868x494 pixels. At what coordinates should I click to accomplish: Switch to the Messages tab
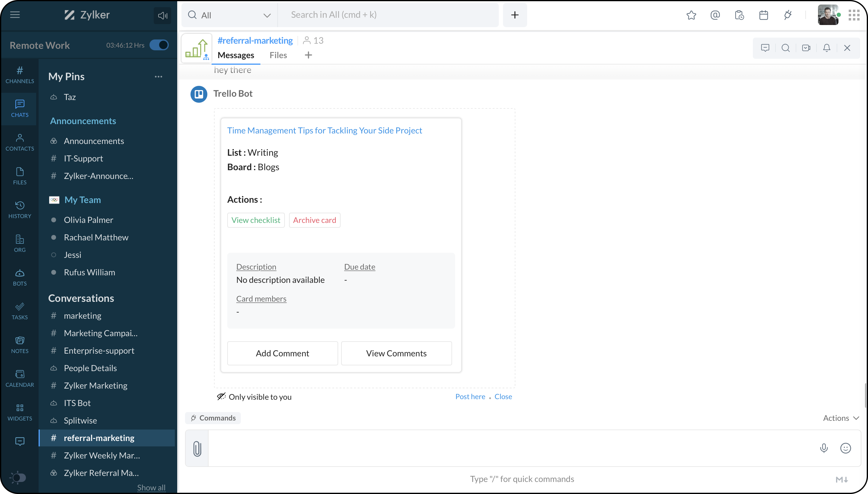click(236, 55)
